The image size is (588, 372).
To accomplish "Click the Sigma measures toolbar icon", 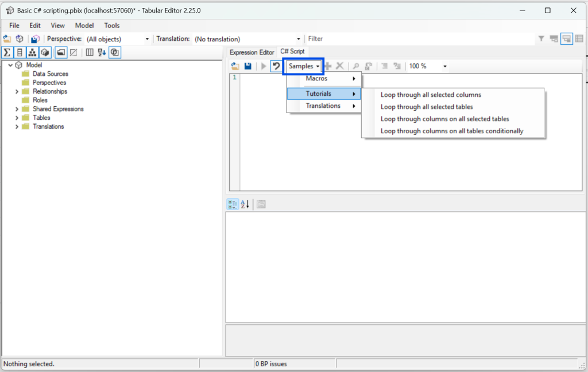I will [x=7, y=52].
